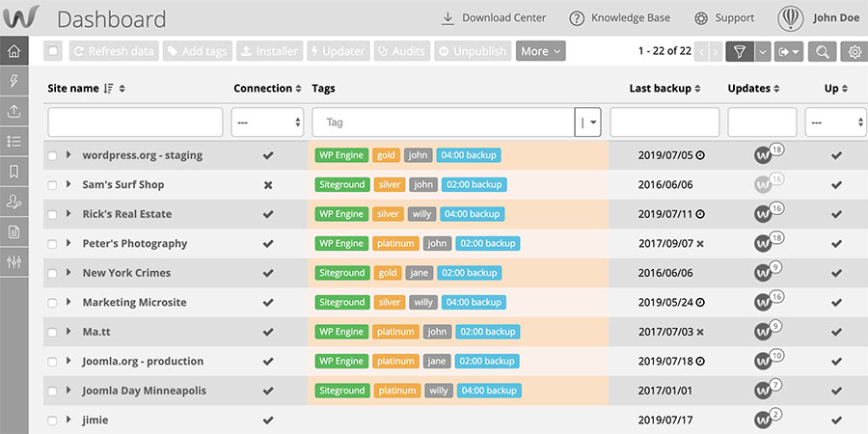Click the Last backup filter field
The image size is (868, 434).
[x=665, y=122]
